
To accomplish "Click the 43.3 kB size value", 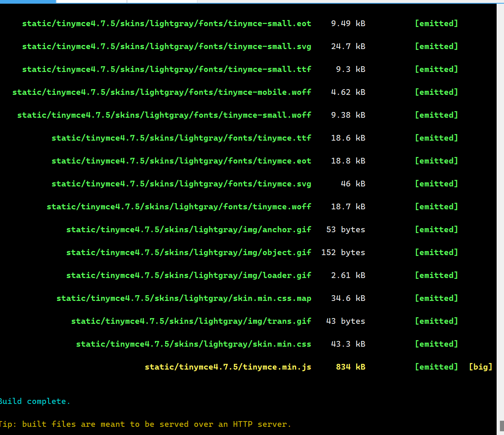I will tap(348, 344).
